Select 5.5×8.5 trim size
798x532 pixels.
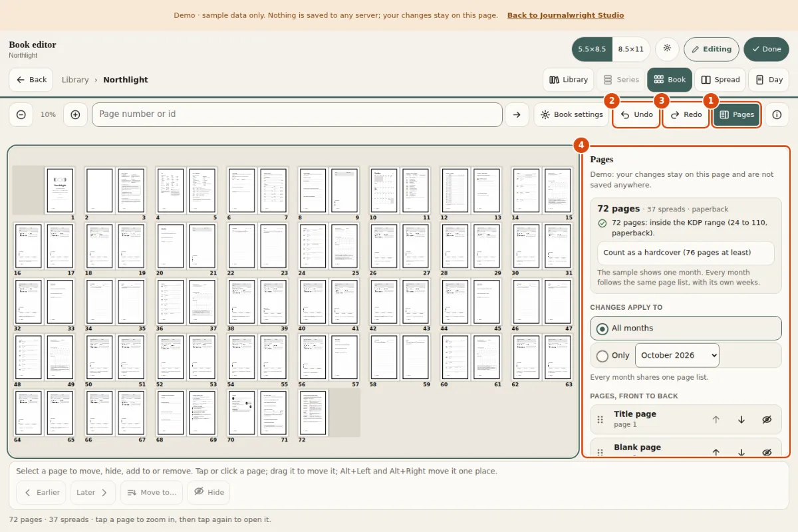tap(592, 49)
